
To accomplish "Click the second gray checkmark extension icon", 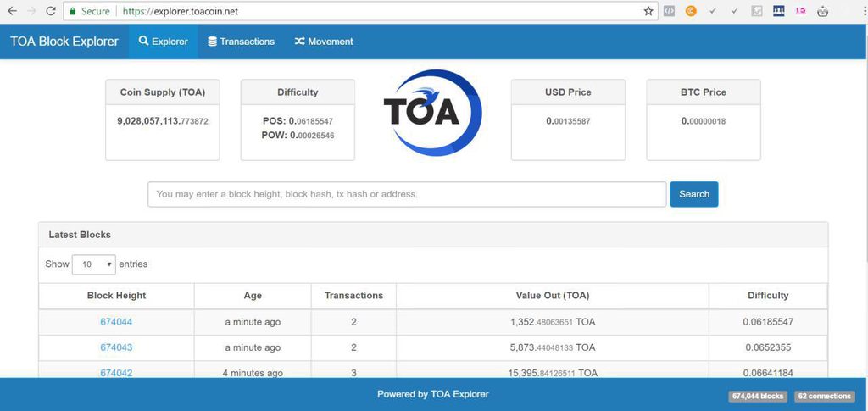I will pos(735,10).
